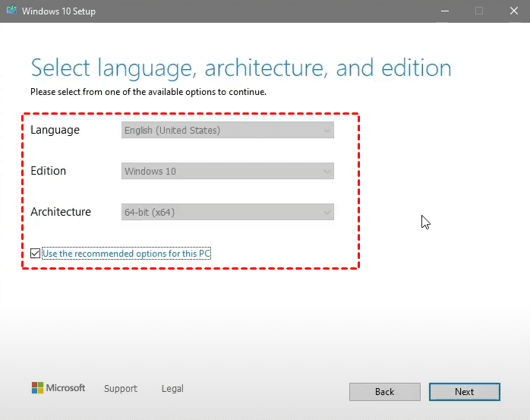Click the 'Select language, architecture, and edition' heading
This screenshot has height=420, width=530.
[x=241, y=68]
